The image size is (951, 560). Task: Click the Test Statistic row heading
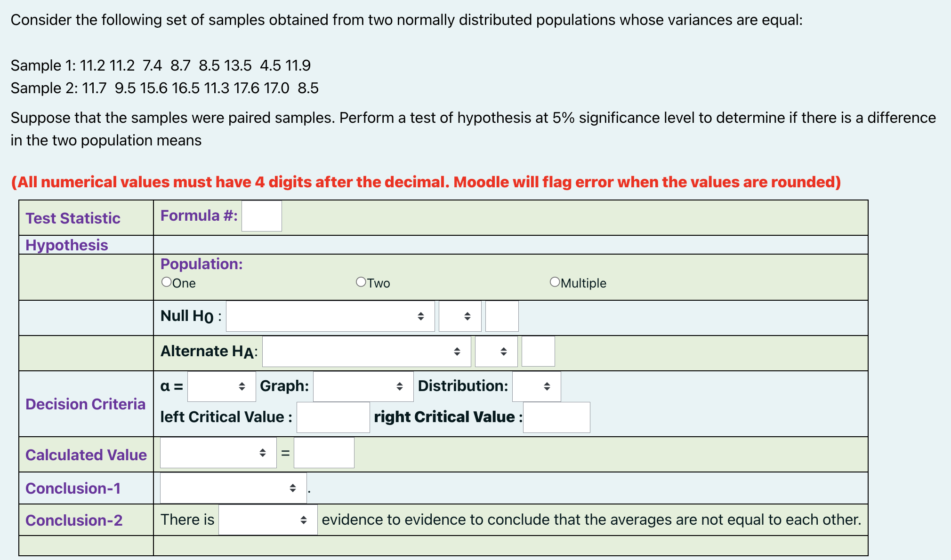click(x=73, y=218)
